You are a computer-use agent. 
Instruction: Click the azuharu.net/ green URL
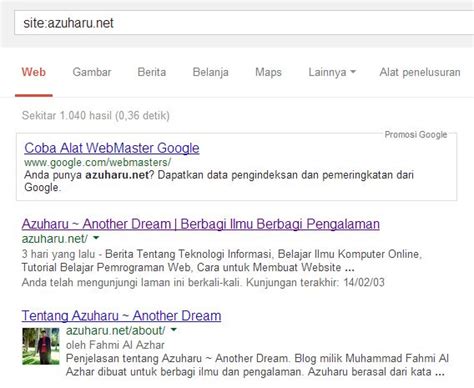tap(55, 239)
